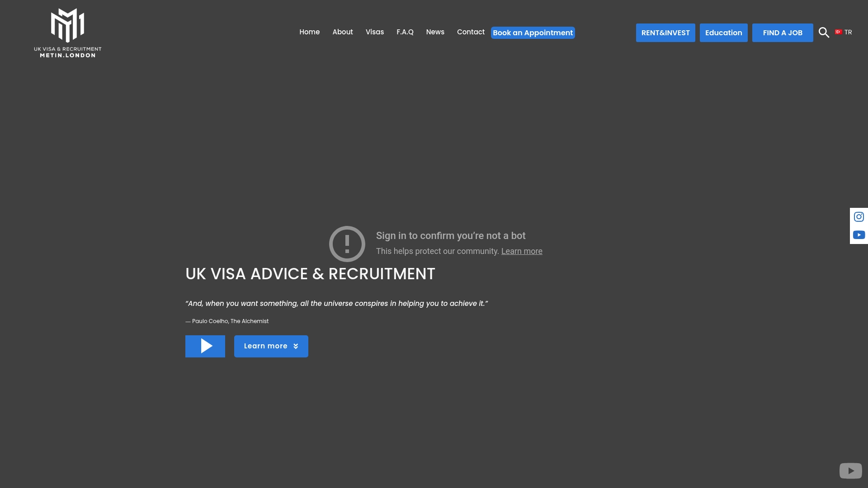Screen dimensions: 868x488
Task: Go to the Home page
Action: coord(309,32)
